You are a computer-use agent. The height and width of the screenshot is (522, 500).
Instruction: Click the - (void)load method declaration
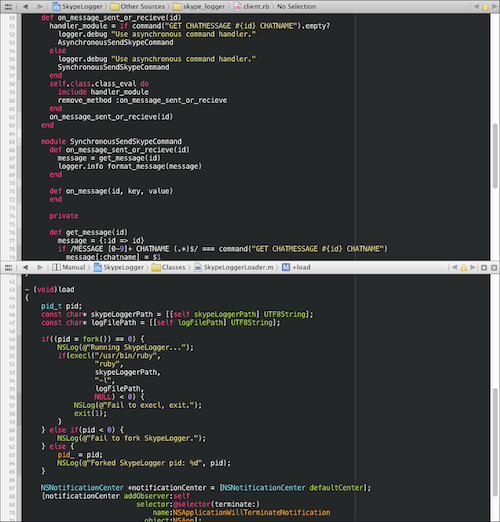50,289
